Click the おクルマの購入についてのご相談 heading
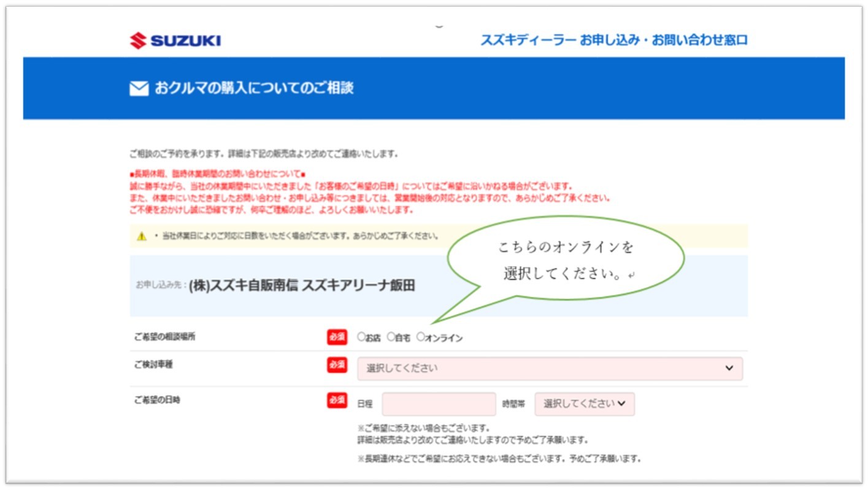868x490 pixels. 254,88
